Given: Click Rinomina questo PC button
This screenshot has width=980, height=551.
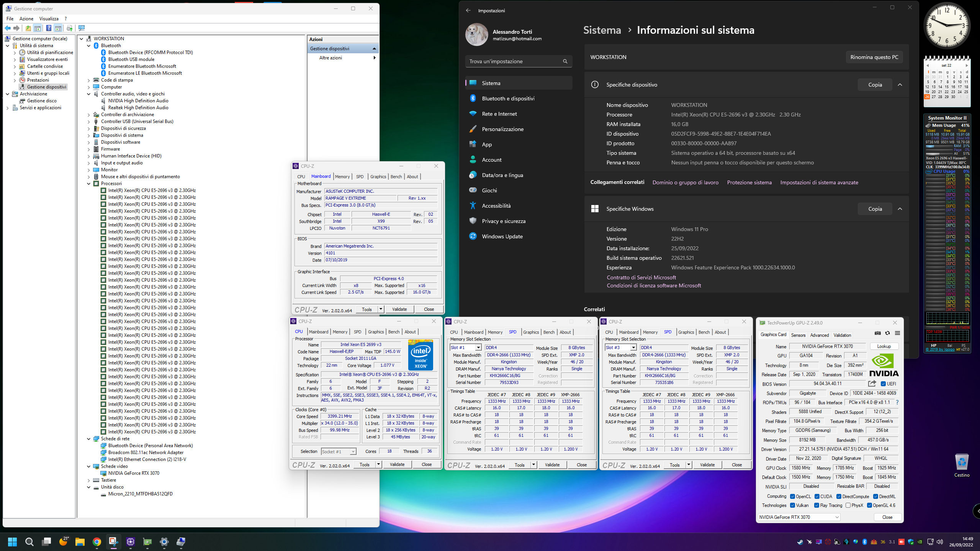Looking at the screenshot, I should tap(874, 57).
